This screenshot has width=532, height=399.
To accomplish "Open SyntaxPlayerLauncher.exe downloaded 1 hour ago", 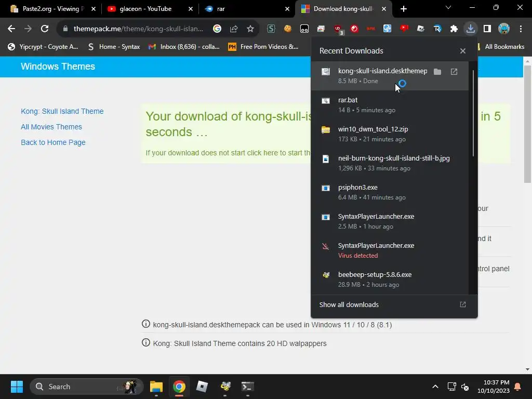I will click(x=390, y=221).
